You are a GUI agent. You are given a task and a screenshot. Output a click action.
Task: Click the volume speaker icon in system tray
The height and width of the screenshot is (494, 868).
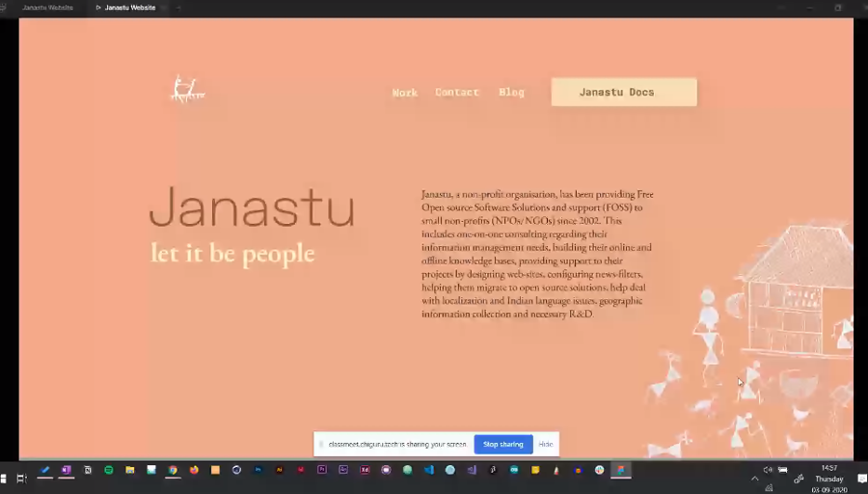point(768,470)
